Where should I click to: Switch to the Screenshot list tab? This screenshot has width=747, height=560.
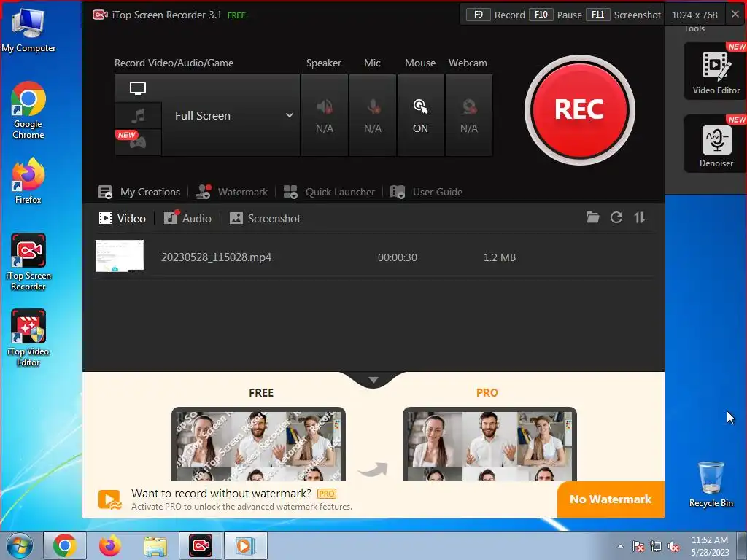coord(265,219)
